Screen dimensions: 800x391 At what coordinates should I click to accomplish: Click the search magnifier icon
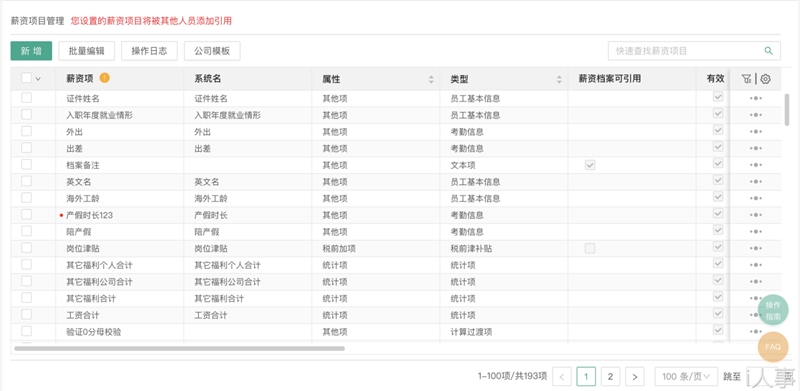click(x=768, y=51)
